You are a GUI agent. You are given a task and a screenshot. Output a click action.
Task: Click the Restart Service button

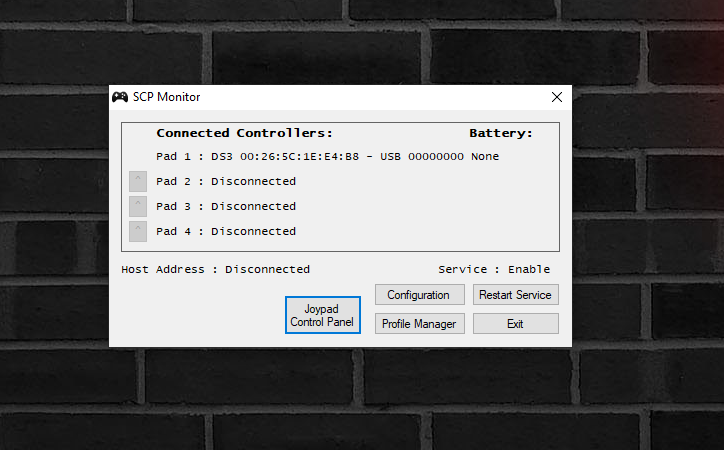pyautogui.click(x=515, y=295)
